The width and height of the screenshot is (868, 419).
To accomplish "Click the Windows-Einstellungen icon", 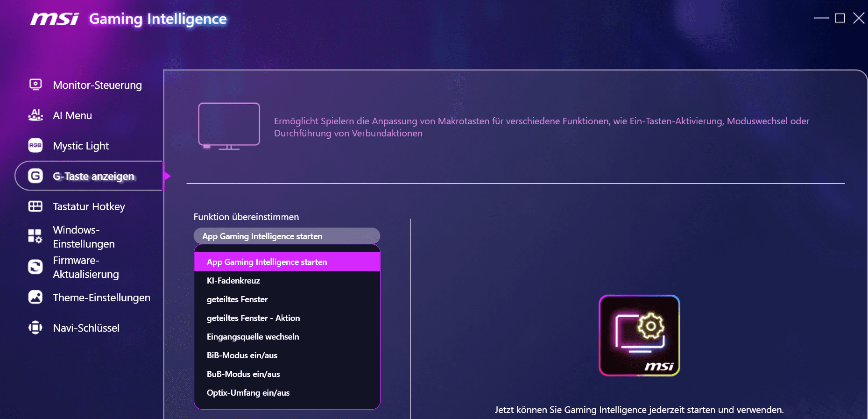I will [35, 236].
